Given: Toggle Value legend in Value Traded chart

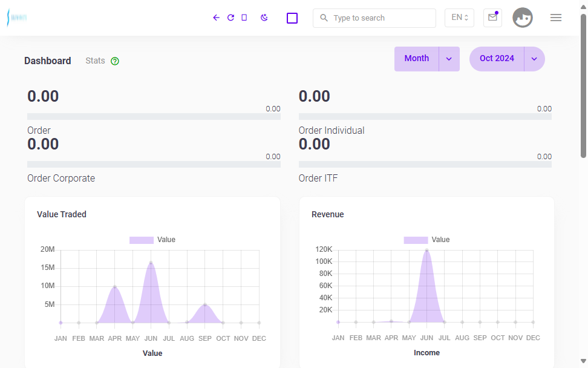Looking at the screenshot, I should tap(152, 240).
